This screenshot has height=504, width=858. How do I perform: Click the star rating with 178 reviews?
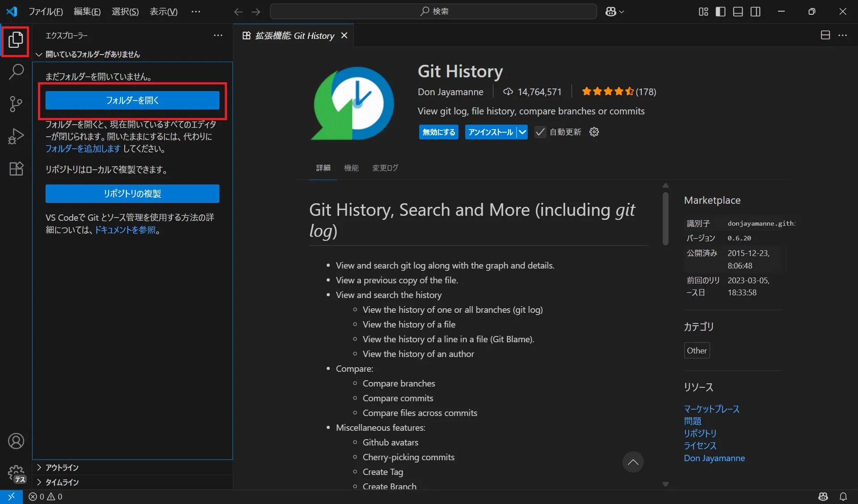point(619,92)
